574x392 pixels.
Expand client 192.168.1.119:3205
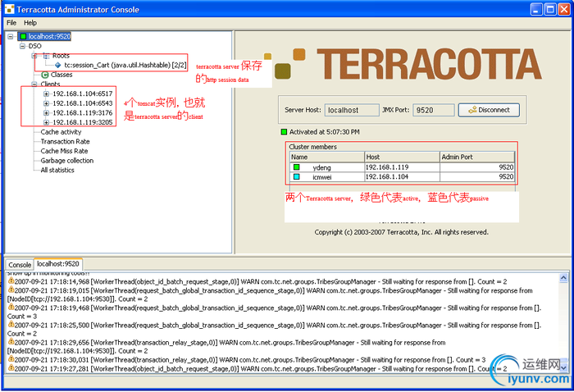click(46, 122)
